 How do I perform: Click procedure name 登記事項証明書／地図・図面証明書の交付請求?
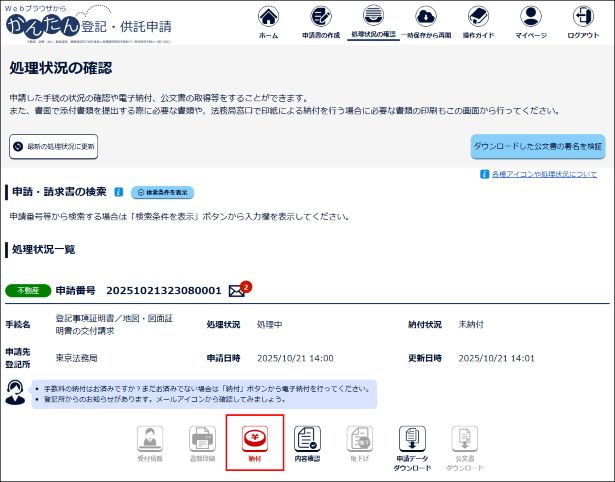[114, 324]
